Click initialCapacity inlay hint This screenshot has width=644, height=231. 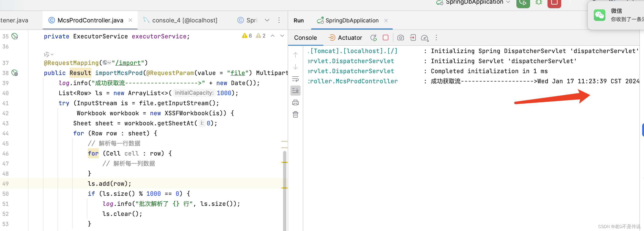(194, 93)
